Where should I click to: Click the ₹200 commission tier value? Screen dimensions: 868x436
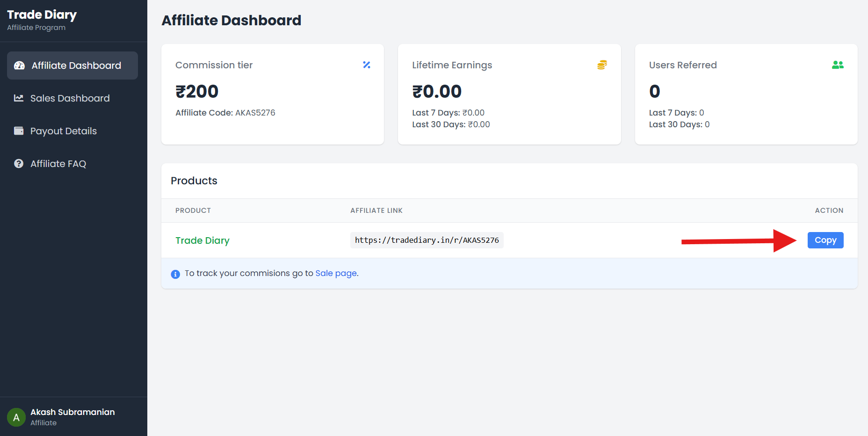click(197, 92)
